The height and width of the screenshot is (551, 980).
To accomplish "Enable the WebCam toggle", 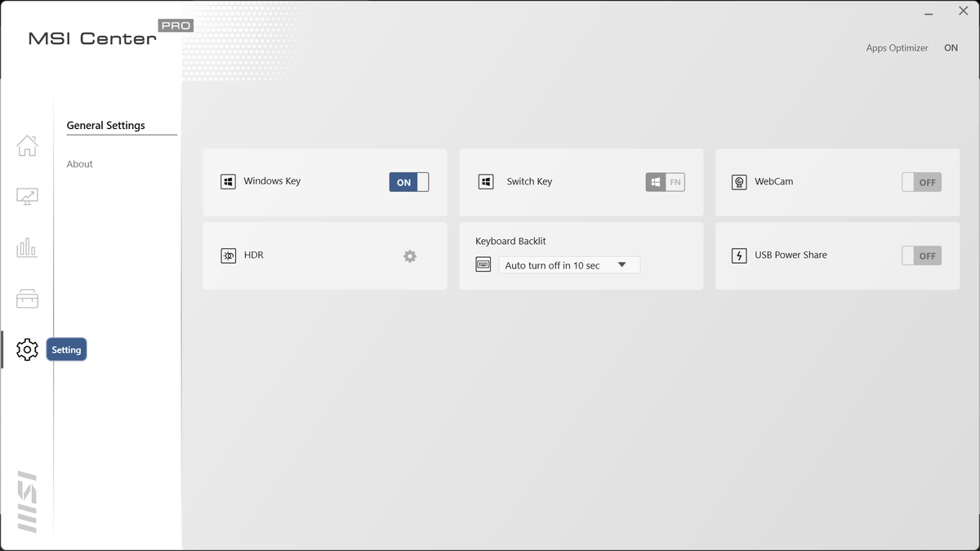I will [x=921, y=182].
